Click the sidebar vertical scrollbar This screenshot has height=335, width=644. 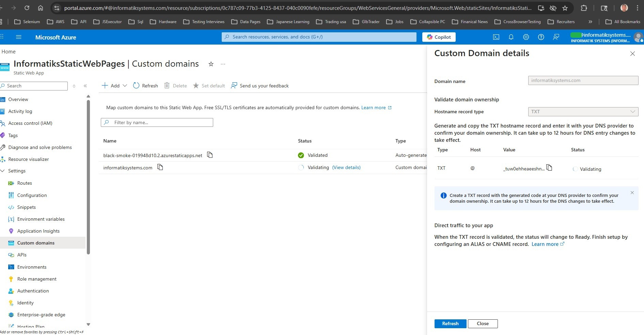pos(89,177)
